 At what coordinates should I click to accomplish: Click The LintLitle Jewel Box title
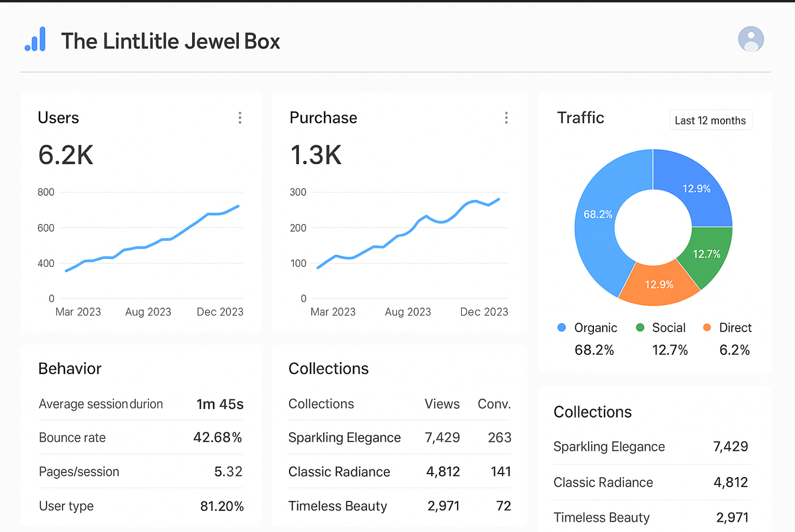click(x=170, y=41)
